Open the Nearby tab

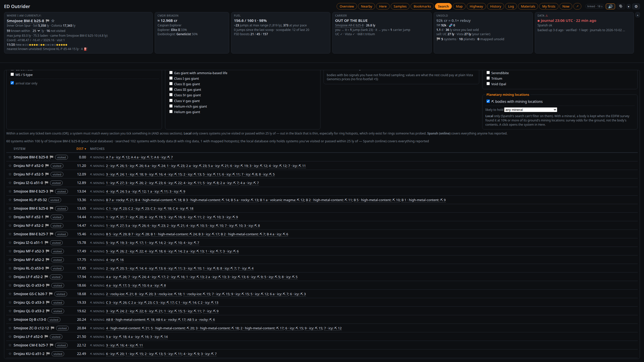[366, 7]
